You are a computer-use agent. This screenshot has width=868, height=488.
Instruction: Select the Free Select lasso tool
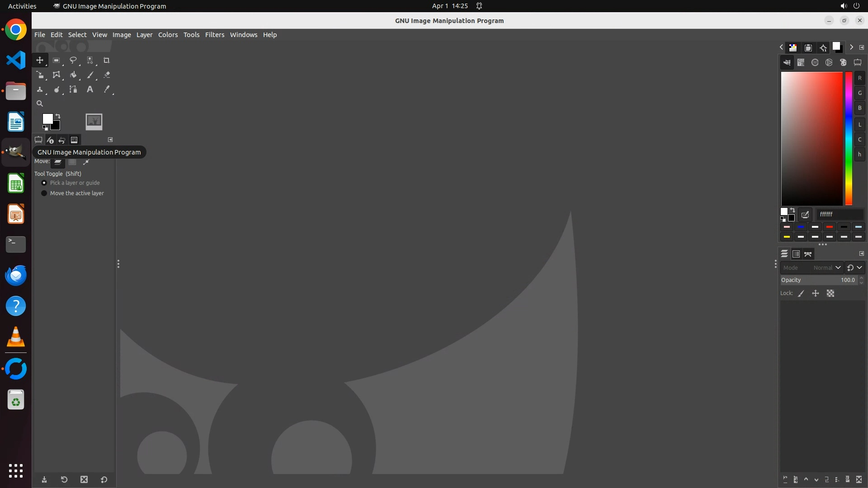coord(73,60)
